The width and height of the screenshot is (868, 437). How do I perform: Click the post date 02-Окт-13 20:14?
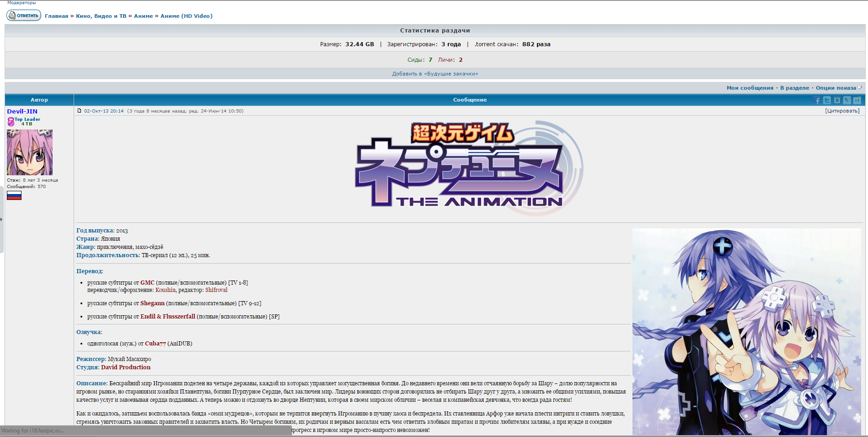pos(104,111)
